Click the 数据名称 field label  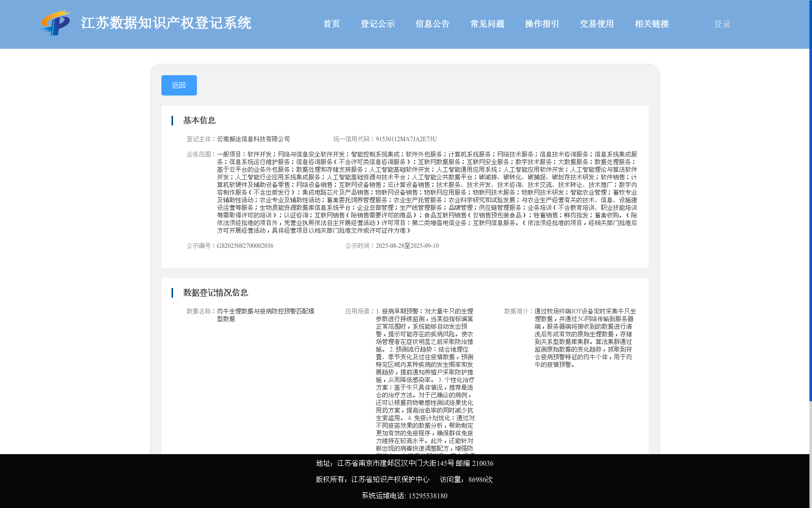click(201, 311)
